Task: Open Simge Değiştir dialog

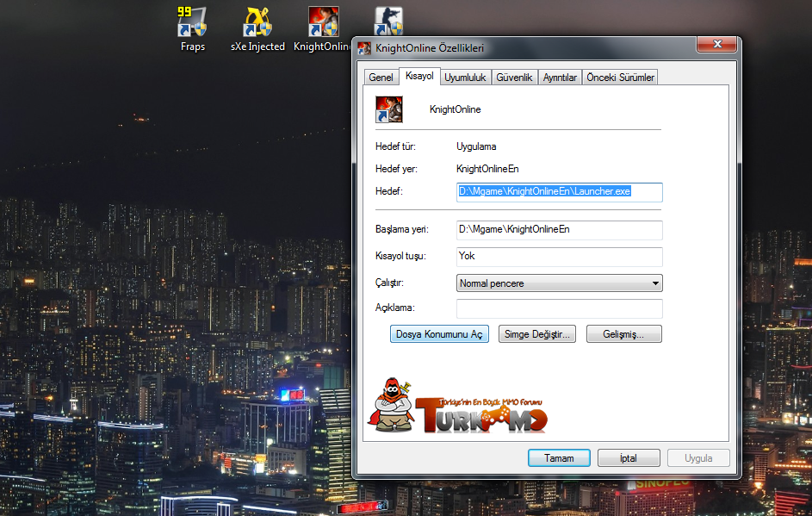Action: (x=537, y=334)
